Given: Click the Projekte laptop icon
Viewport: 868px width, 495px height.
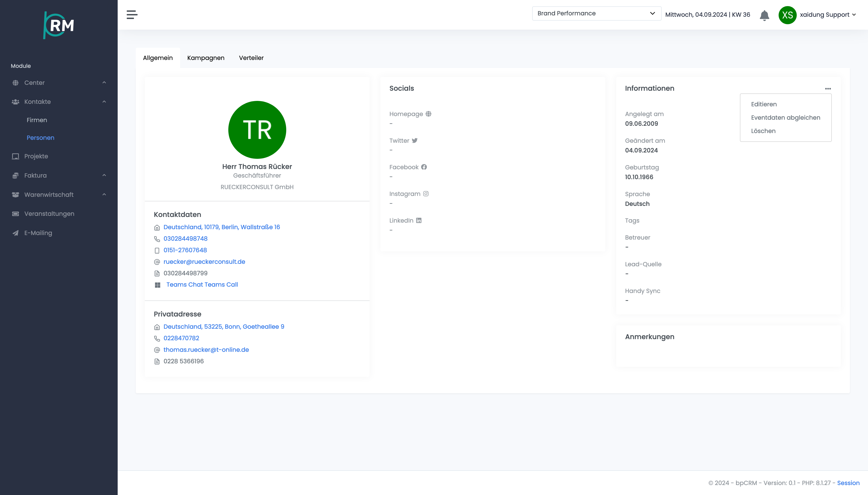Looking at the screenshot, I should pos(15,156).
